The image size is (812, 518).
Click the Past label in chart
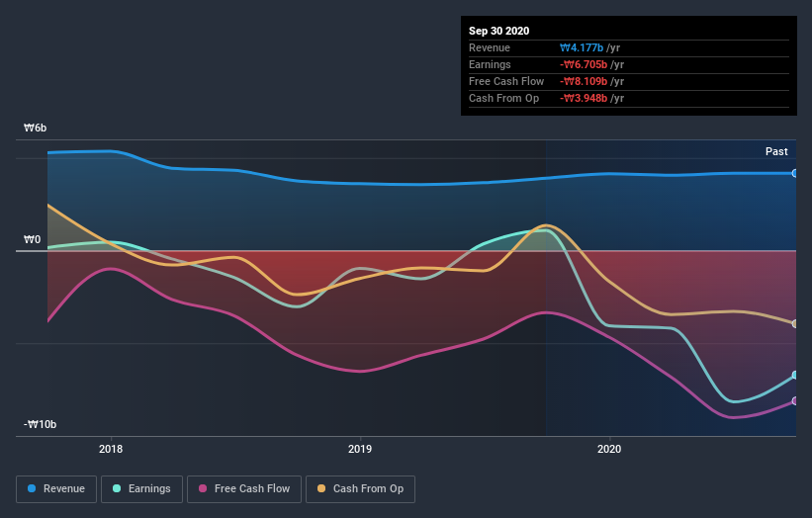[776, 151]
